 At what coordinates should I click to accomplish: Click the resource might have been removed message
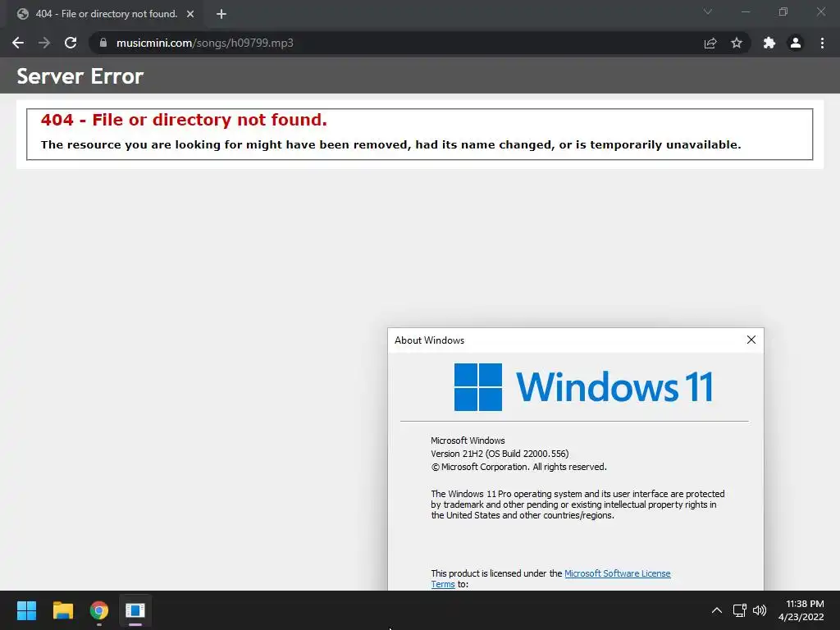[x=391, y=144]
